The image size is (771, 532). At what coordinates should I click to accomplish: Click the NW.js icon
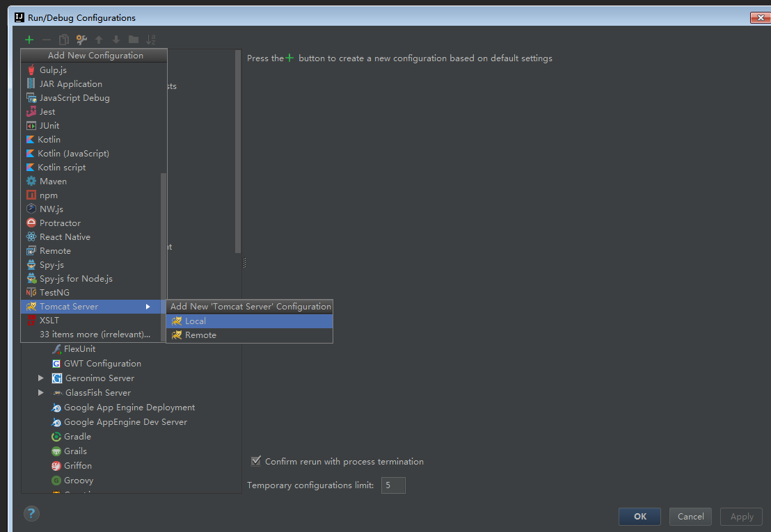pos(31,209)
